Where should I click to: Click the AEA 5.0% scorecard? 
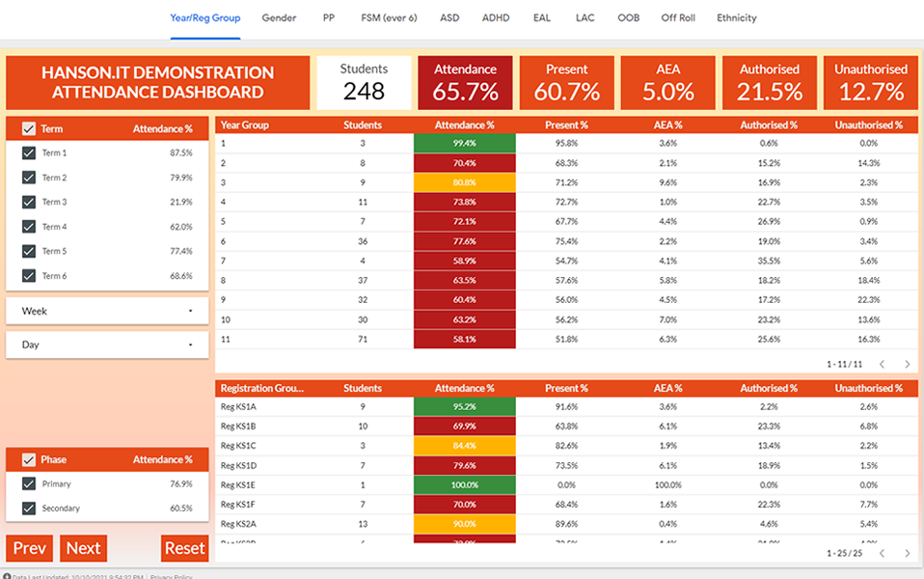(668, 83)
